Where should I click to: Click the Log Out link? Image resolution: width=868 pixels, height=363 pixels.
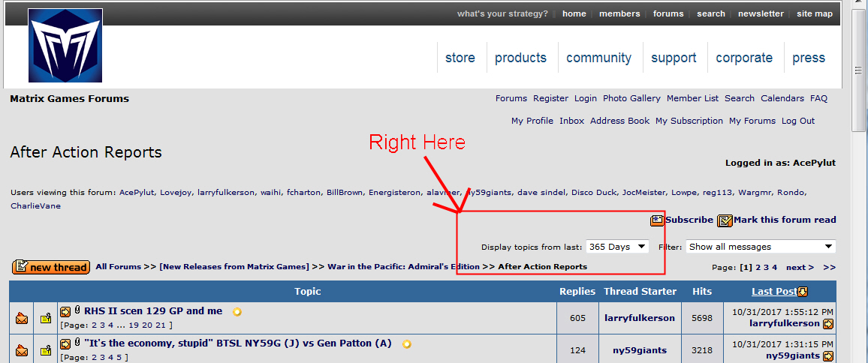pyautogui.click(x=797, y=121)
